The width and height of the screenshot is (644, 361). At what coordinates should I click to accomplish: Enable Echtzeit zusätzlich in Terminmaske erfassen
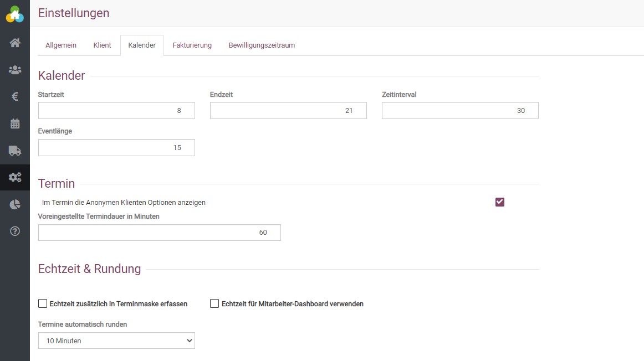coord(43,303)
